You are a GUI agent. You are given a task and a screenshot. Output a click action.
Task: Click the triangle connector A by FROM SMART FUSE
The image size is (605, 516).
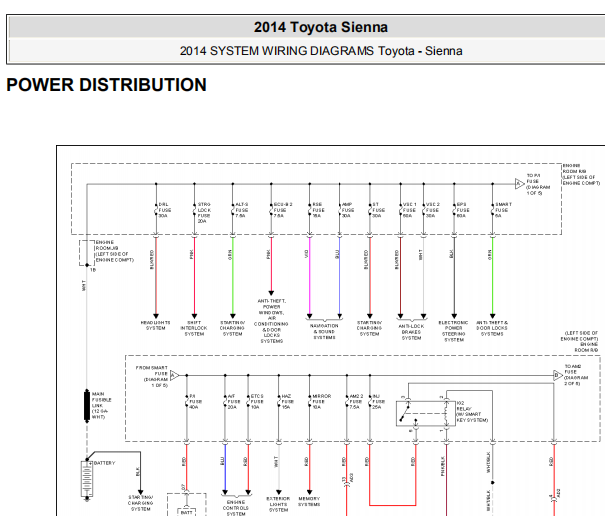[x=174, y=375]
